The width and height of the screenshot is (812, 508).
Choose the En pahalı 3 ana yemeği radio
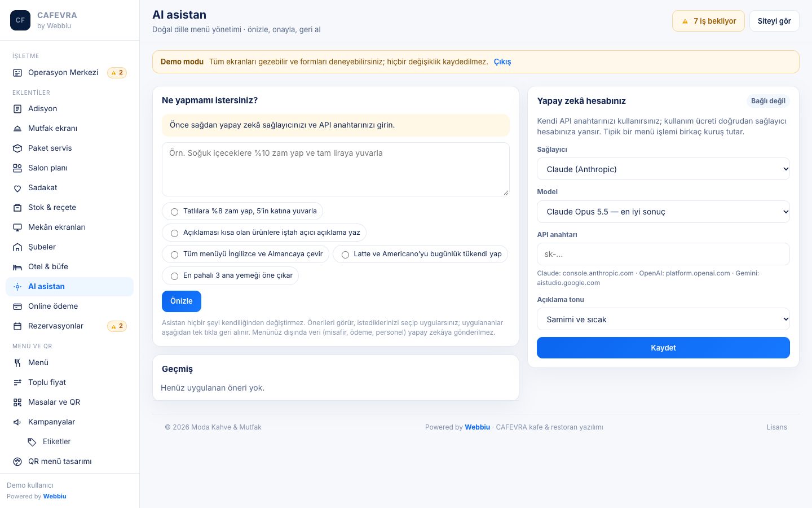click(174, 276)
